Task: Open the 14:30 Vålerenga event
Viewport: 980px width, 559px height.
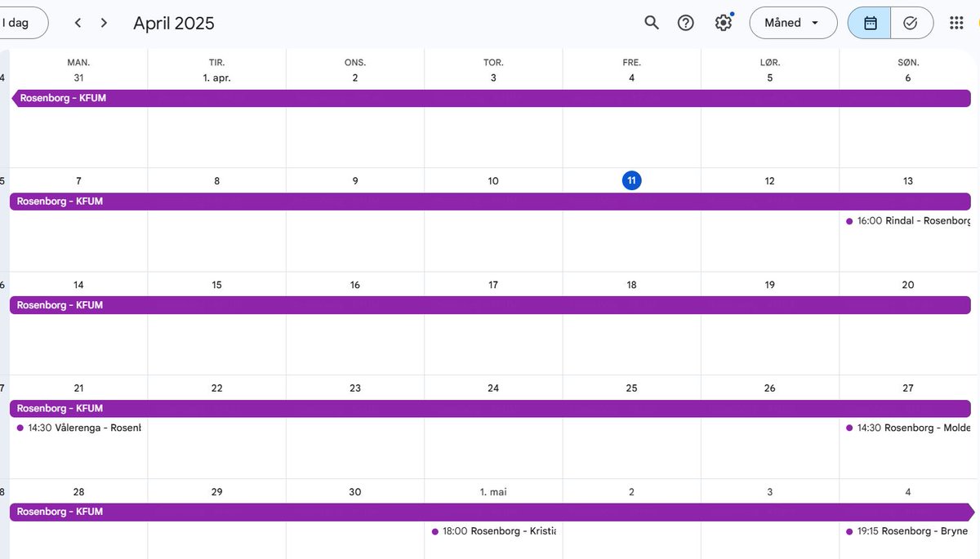Action: click(78, 428)
